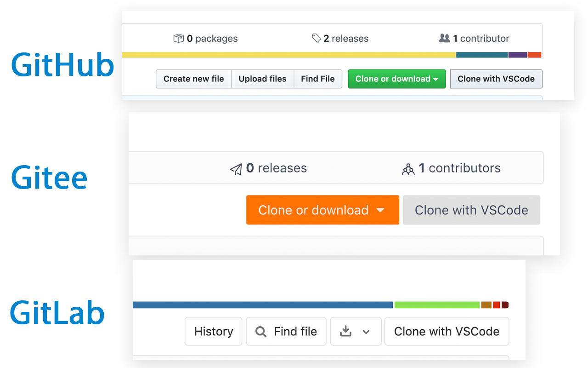Click the Gitee contributors group icon
The width and height of the screenshot is (588, 368).
click(x=408, y=169)
